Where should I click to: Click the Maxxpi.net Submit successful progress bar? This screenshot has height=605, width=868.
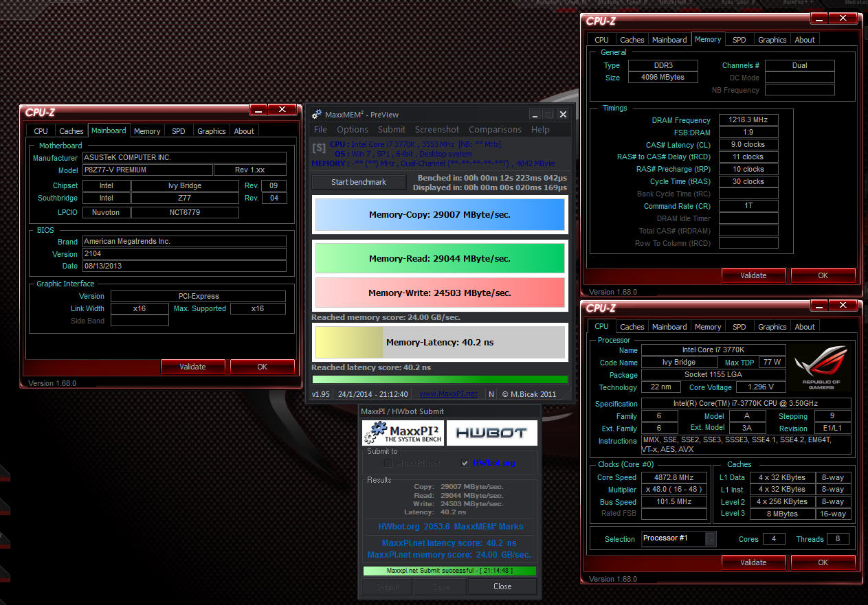pyautogui.click(x=449, y=571)
